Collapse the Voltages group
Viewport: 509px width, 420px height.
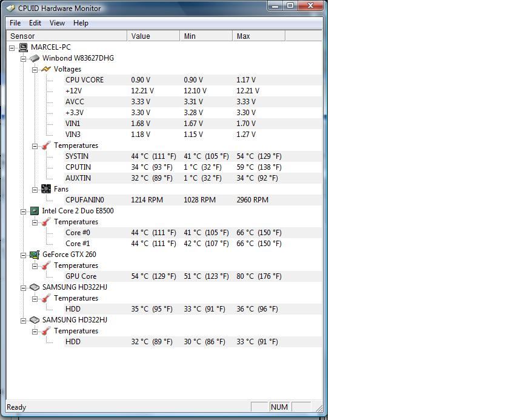35,70
